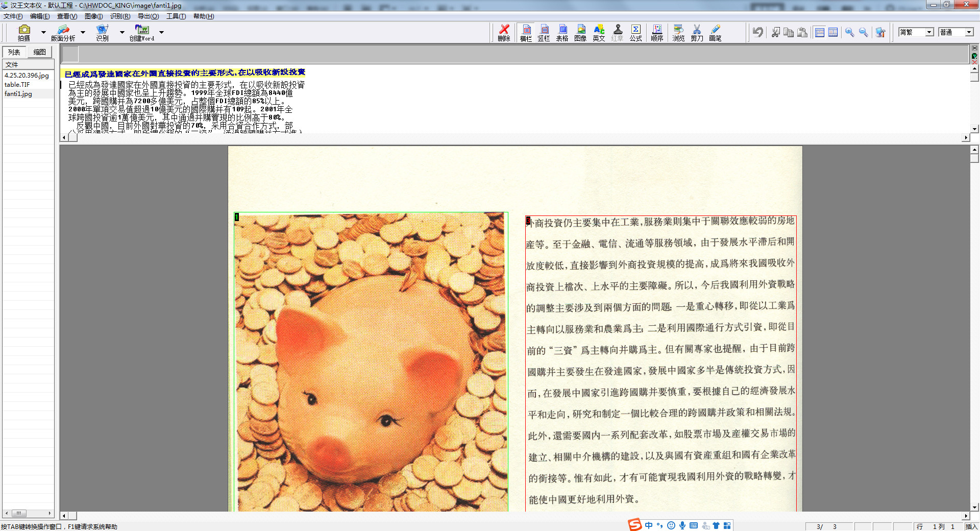980x531 pixels.
Task: Click the undo arrow icon
Action: point(758,32)
